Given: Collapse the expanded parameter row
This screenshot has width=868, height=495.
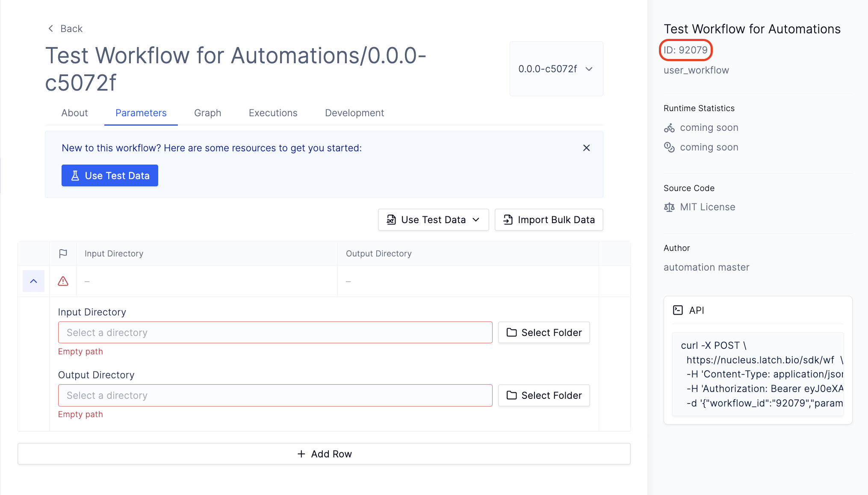Looking at the screenshot, I should (x=33, y=281).
